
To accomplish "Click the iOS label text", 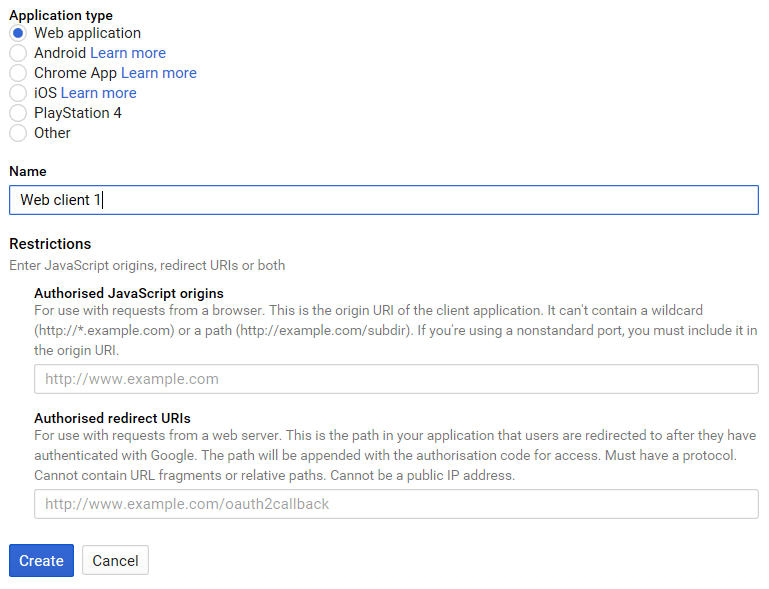I will 45,93.
